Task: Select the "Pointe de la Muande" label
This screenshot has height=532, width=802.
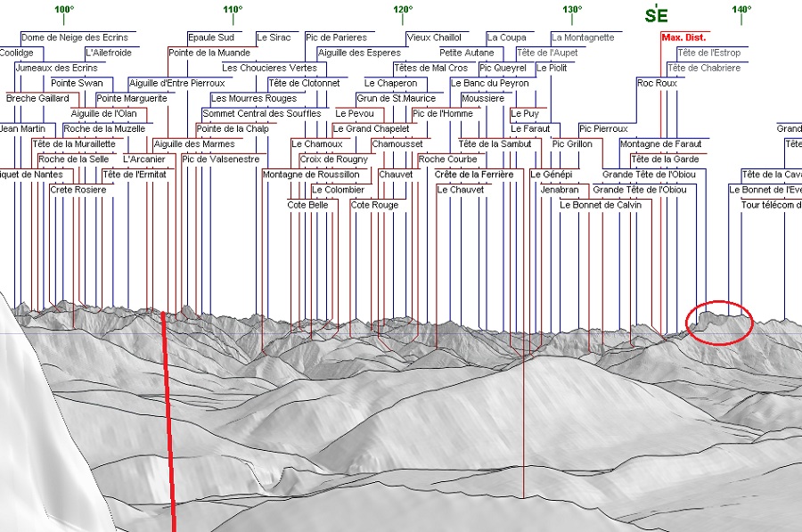Action: 209,53
